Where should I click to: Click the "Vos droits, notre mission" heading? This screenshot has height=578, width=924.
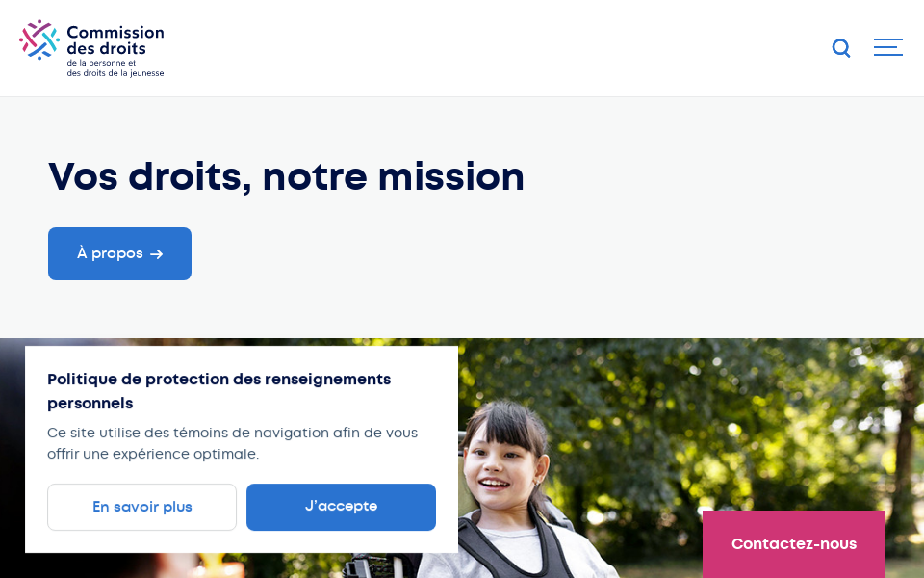coord(286,176)
